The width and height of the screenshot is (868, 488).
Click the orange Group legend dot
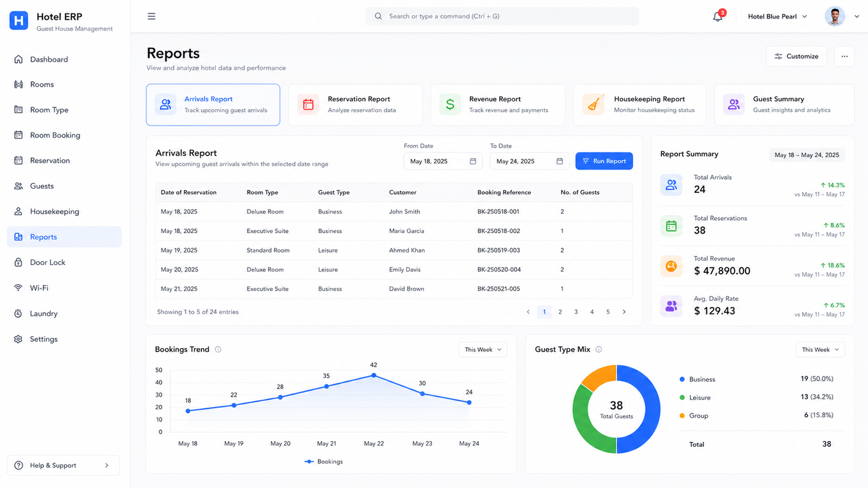[682, 416]
